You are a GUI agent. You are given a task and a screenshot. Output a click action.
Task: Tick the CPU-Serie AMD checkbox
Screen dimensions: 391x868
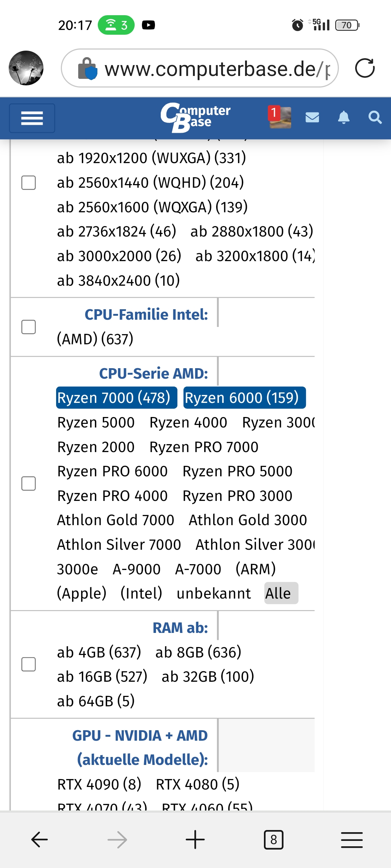(x=29, y=484)
